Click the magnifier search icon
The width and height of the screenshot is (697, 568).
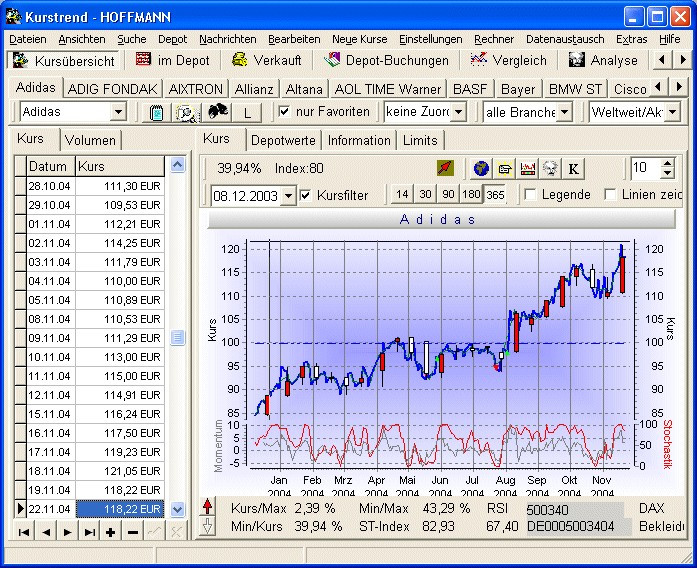186,112
